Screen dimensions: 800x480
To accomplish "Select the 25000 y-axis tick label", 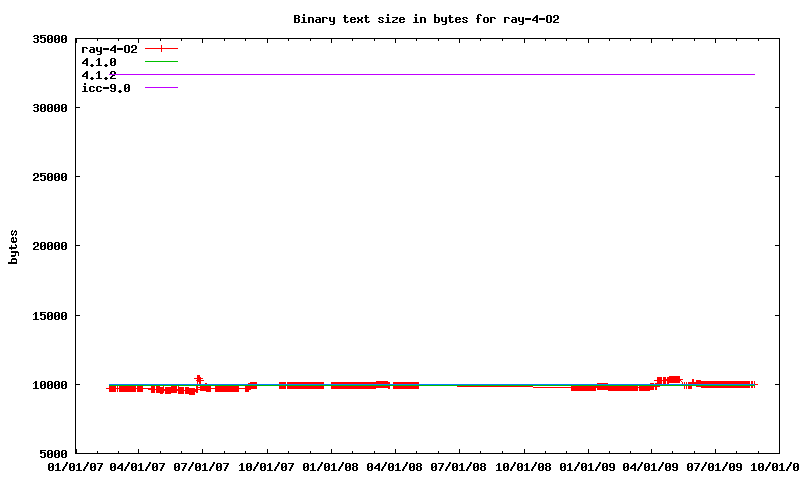I will point(46,177).
